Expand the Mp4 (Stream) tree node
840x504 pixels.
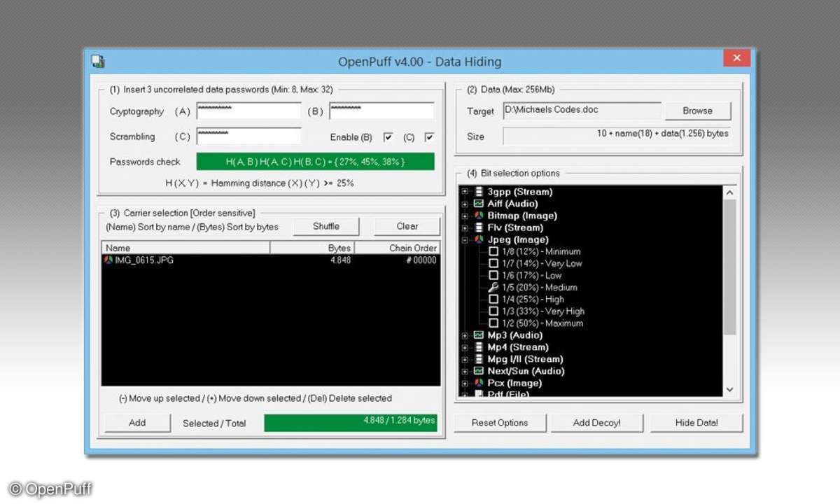pos(465,347)
